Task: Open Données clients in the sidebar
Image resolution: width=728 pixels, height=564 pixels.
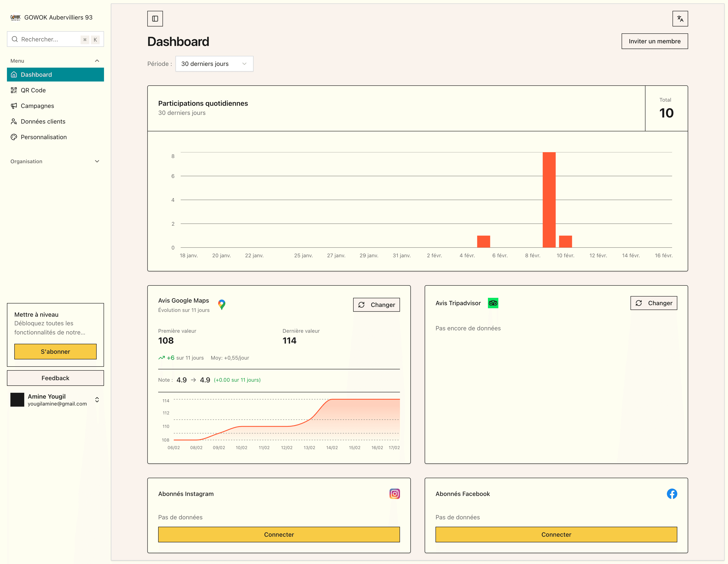Action: [x=43, y=121]
